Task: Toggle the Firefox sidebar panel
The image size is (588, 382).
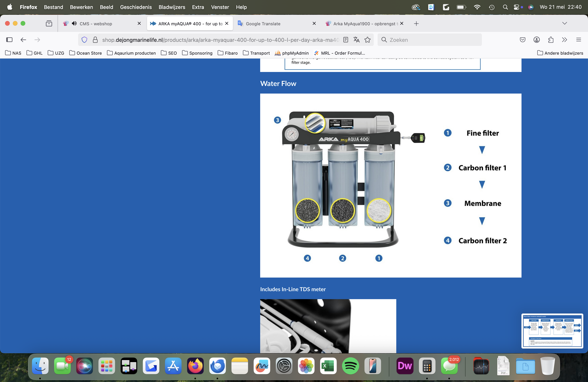Action: [x=9, y=40]
